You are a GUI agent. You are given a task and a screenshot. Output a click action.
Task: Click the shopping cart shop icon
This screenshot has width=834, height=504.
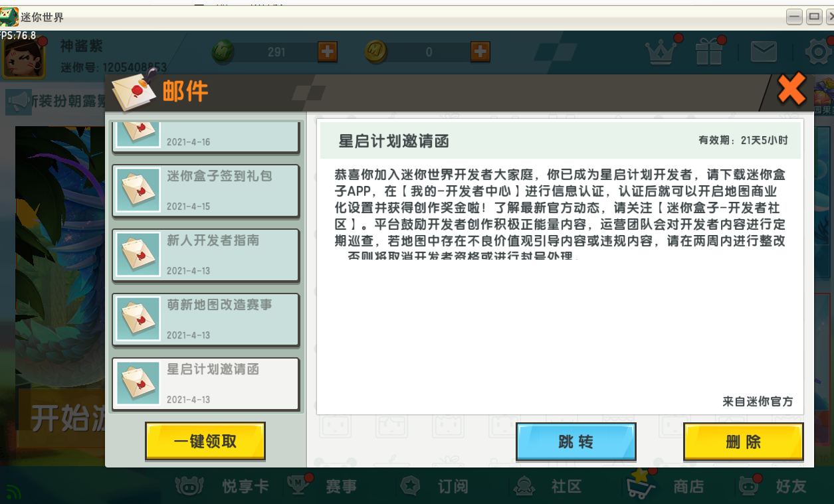tap(640, 484)
